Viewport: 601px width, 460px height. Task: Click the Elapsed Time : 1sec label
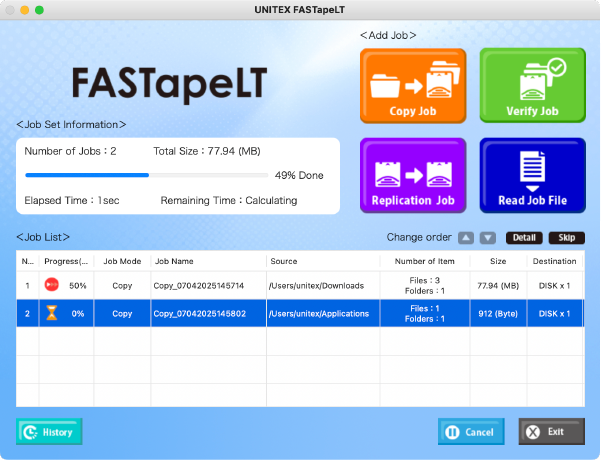[x=72, y=200]
